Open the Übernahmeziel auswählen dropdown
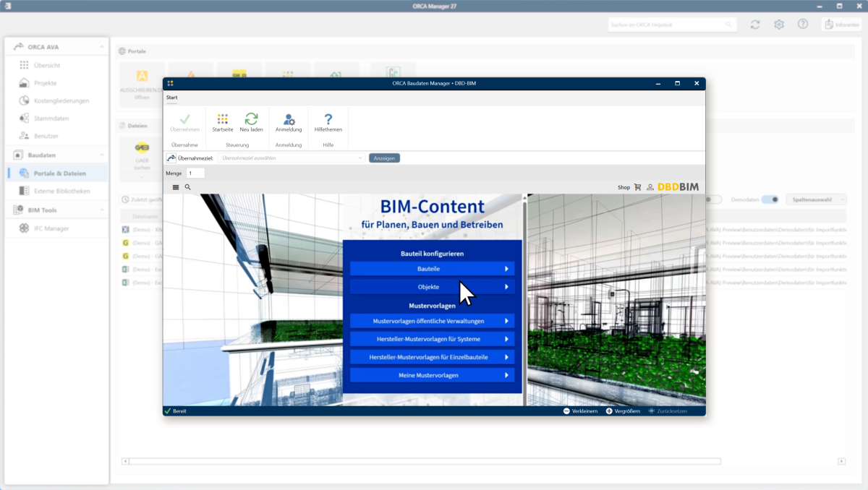The image size is (868, 490). (x=292, y=158)
